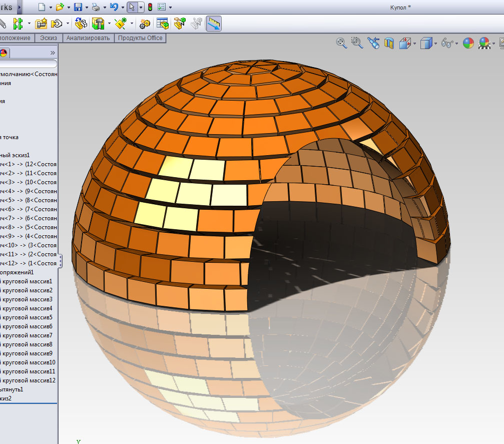Click the Edit Appearance color sphere
The image size is (504, 444).
pyautogui.click(x=468, y=43)
